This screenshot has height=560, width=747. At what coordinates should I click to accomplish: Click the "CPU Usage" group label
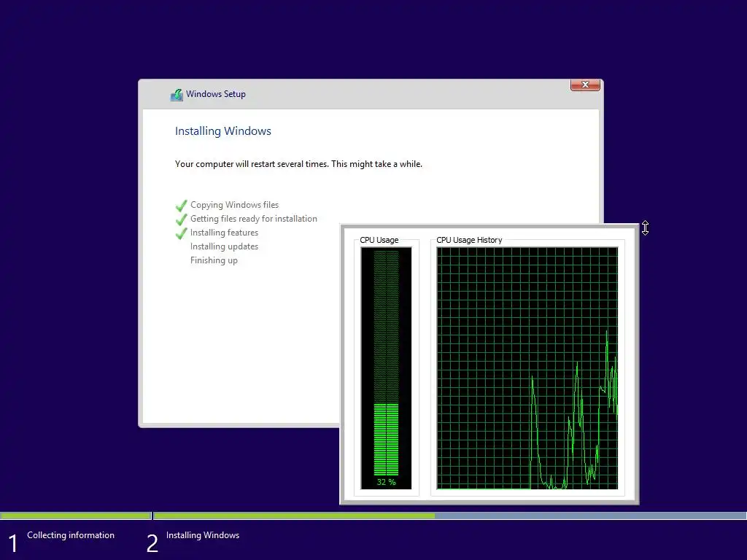coord(379,240)
